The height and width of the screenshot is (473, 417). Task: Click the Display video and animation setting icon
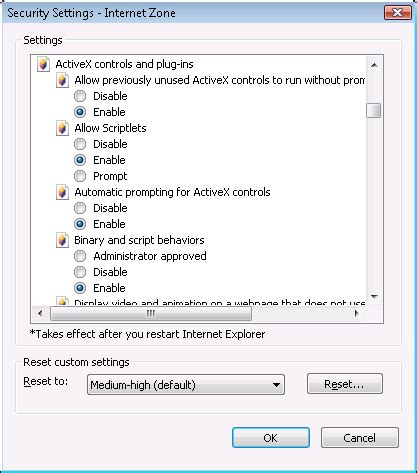click(62, 301)
